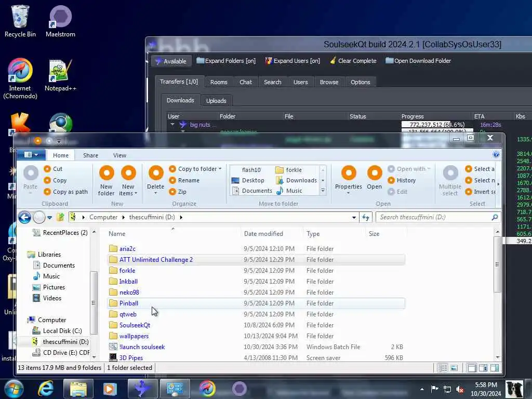Switch to the View ribbon tab
Image resolution: width=532 pixels, height=399 pixels.
tap(120, 155)
